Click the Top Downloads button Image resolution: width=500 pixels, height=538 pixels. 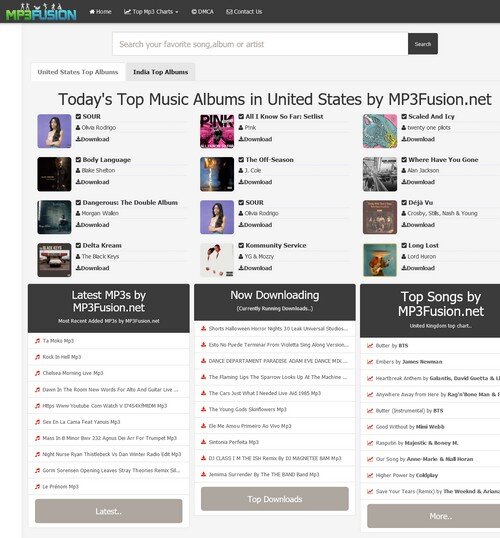click(275, 499)
